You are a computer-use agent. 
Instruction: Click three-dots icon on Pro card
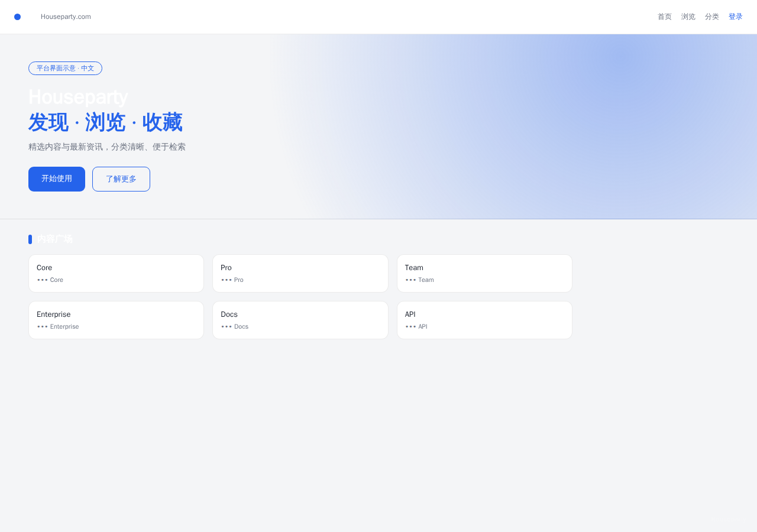tap(227, 280)
